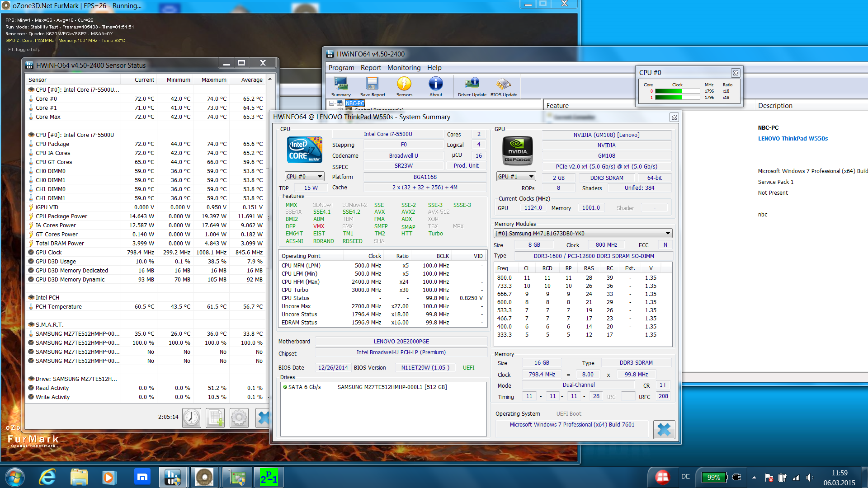Close the CPU #0 clock panel
Screen dimensions: 868x488
(x=736, y=73)
